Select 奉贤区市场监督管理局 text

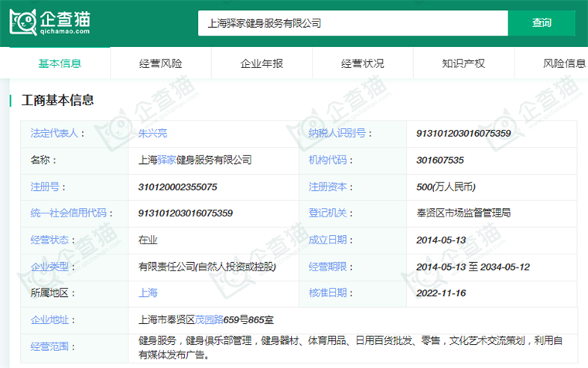463,213
